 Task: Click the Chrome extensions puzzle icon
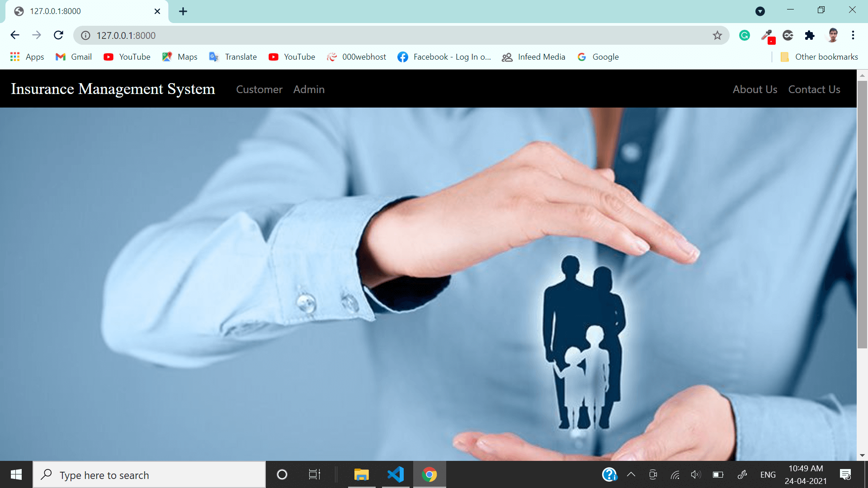810,35
